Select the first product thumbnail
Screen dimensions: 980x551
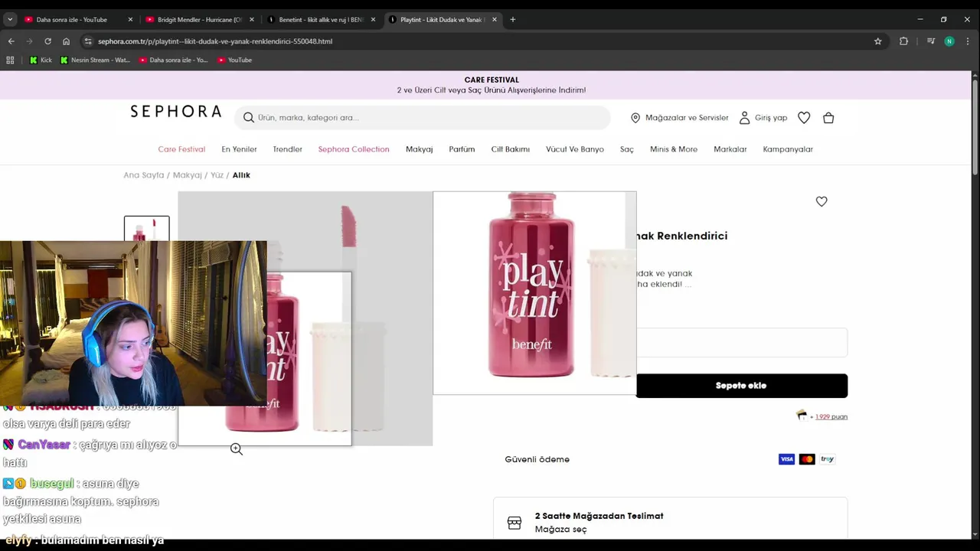(x=146, y=228)
